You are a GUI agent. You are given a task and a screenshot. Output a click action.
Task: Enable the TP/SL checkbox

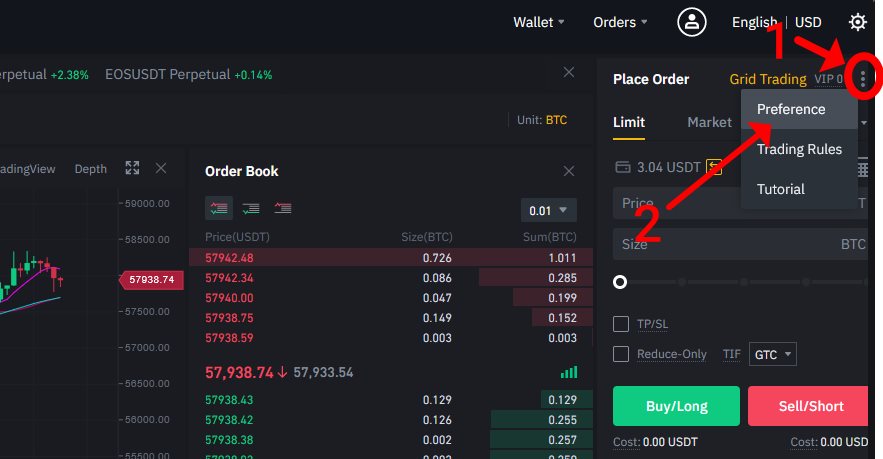click(621, 324)
